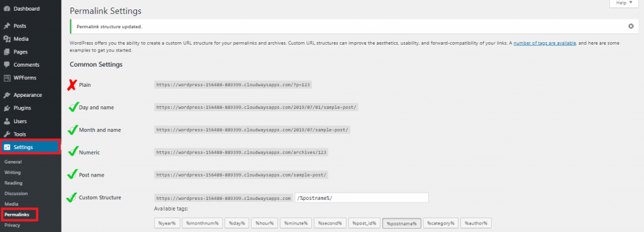This screenshot has height=232, width=644.
Task: Go to Media settings submenu
Action: pyautogui.click(x=11, y=204)
